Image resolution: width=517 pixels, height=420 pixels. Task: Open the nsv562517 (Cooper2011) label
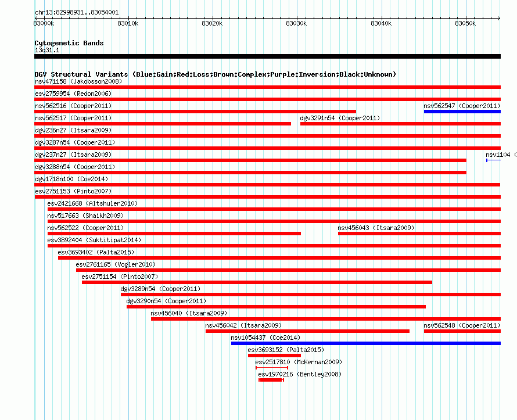pyautogui.click(x=73, y=118)
